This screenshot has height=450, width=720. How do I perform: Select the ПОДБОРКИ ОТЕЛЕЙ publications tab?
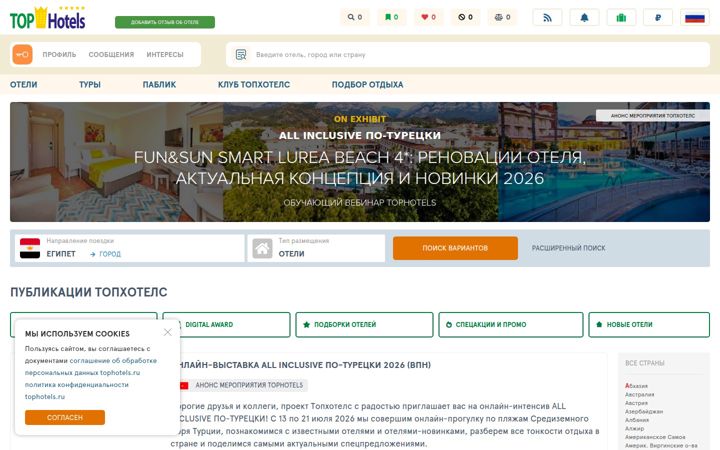364,325
